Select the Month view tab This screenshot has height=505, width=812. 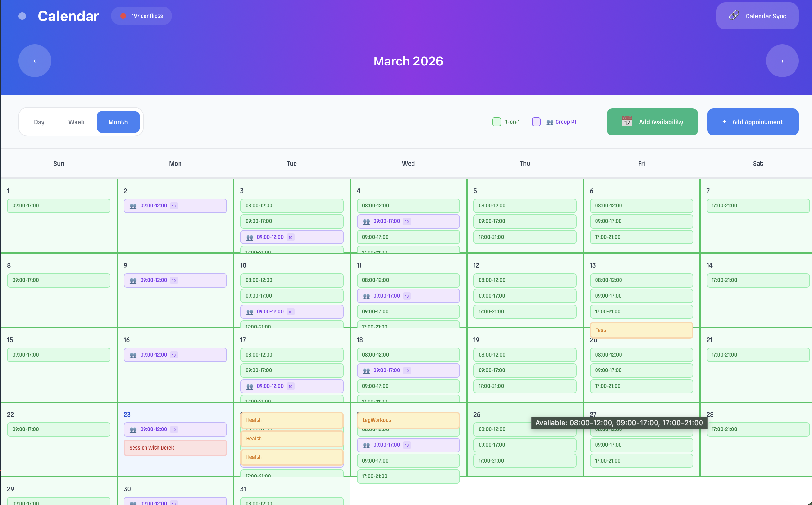pyautogui.click(x=118, y=122)
